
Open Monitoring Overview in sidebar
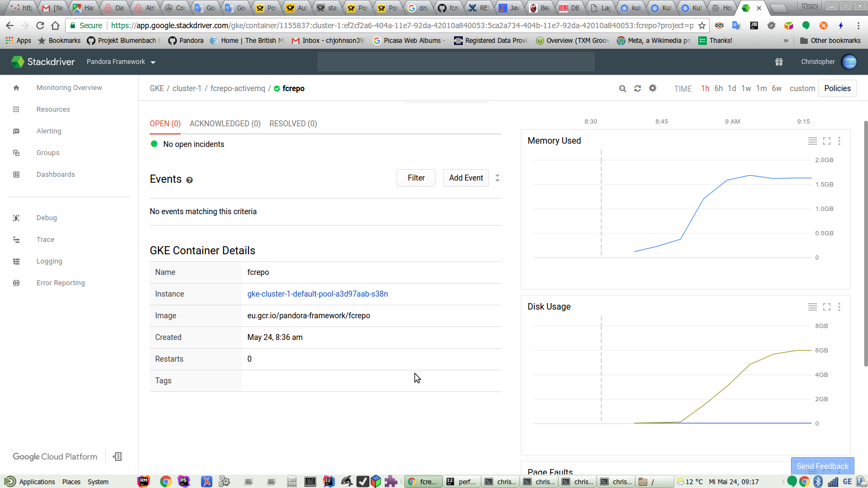tap(69, 88)
